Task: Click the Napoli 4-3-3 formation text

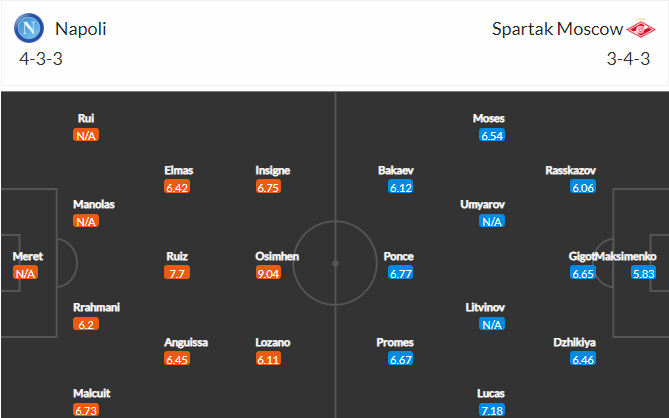Action: point(41,58)
